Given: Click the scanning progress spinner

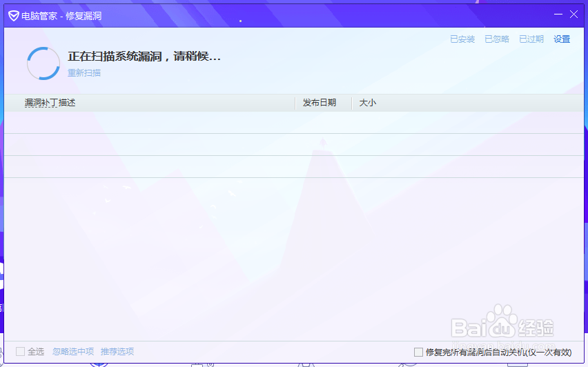Looking at the screenshot, I should point(43,63).
